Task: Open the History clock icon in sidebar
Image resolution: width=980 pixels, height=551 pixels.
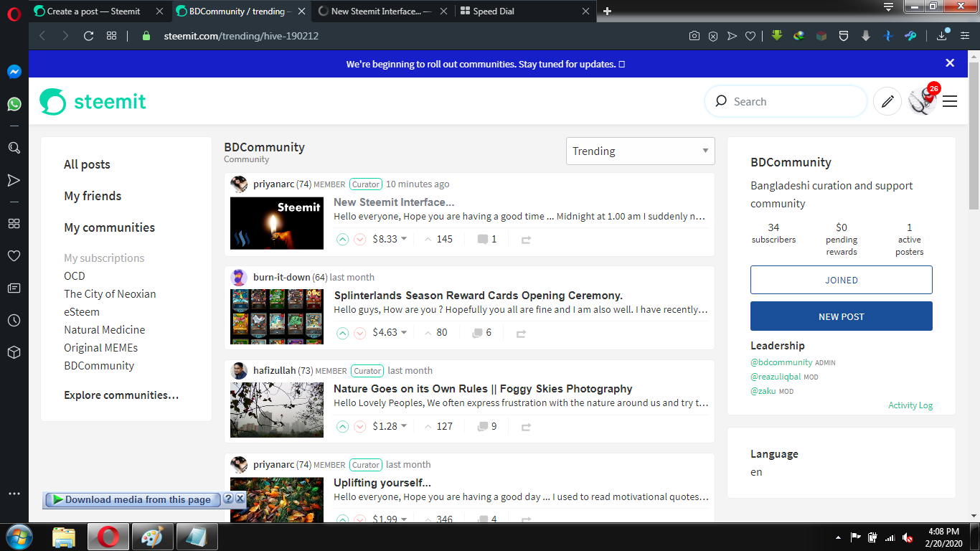Action: pos(14,321)
